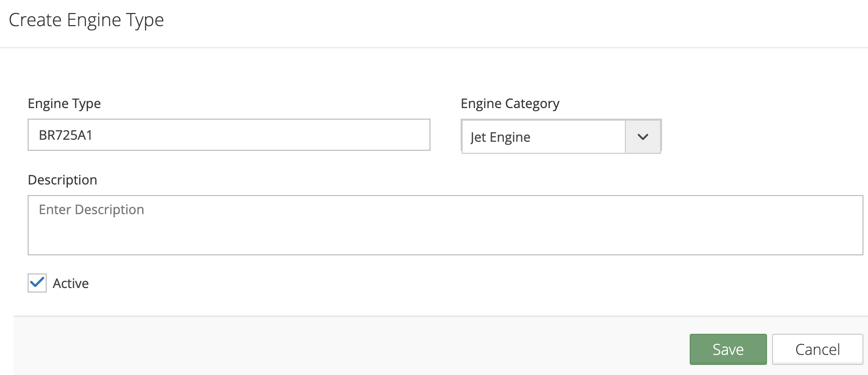The height and width of the screenshot is (375, 868).
Task: Select the Jet Engine value text
Action: pos(500,137)
